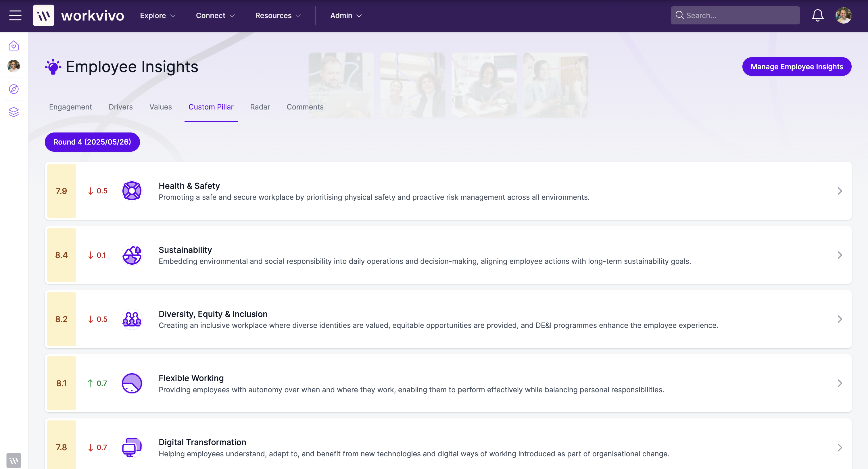Click the up 0.7 change for Flexible Working

click(97, 383)
